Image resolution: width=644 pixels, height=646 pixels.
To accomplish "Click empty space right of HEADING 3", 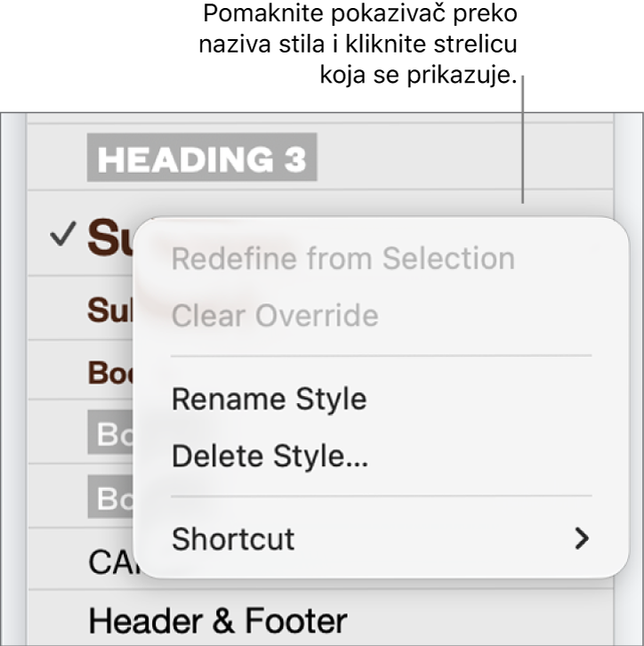I will [463, 160].
